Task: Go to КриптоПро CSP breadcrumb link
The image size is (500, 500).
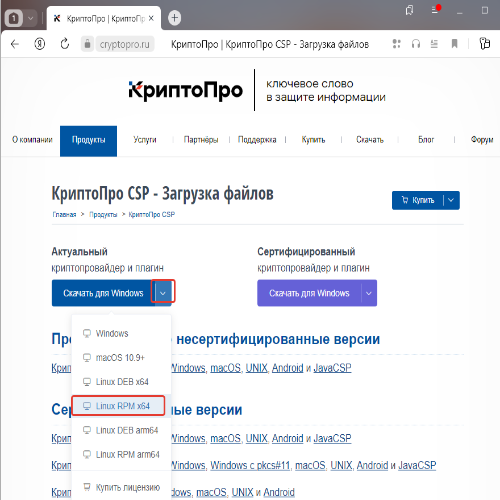Action: click(x=152, y=214)
